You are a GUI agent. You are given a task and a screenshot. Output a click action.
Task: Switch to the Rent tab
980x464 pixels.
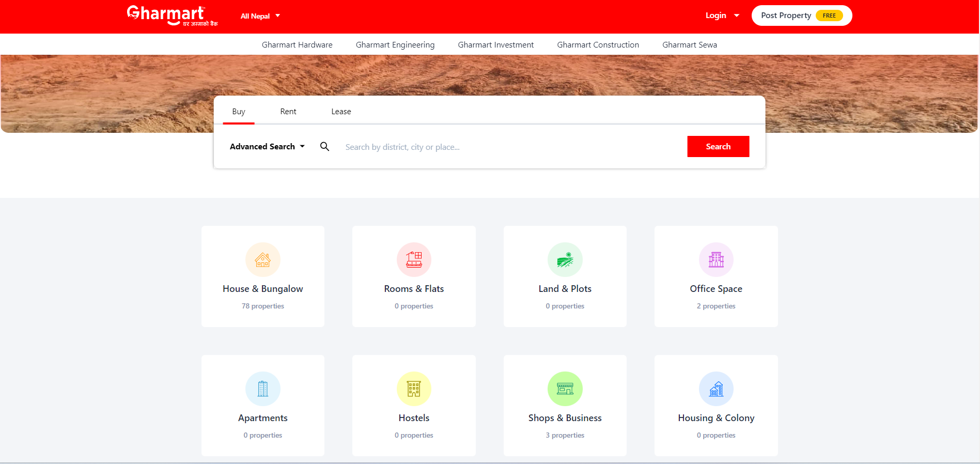click(x=288, y=112)
